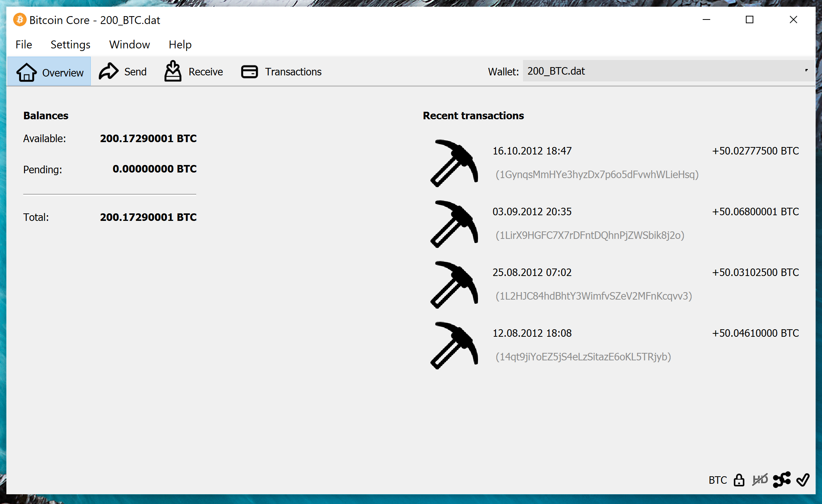Open the Transactions tab
The image size is (822, 504).
281,72
